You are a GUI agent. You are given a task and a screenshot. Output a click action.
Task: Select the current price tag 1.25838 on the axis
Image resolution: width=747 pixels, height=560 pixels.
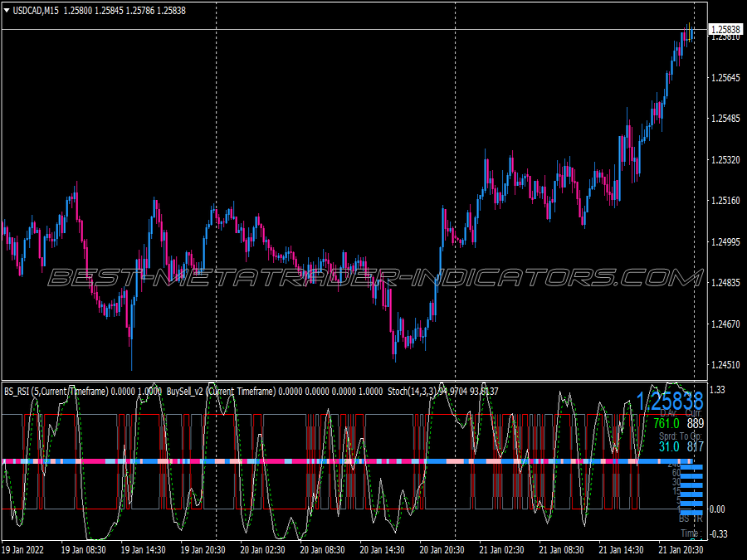[x=725, y=30]
